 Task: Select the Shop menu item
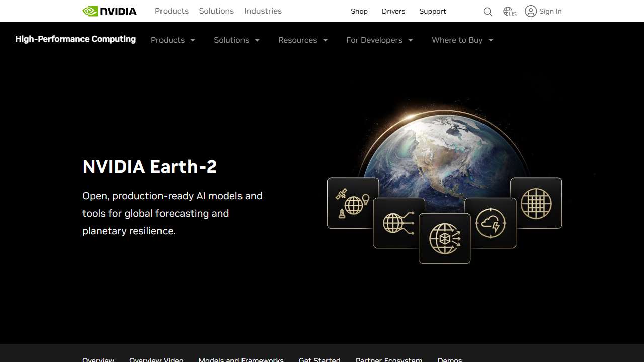coord(359,11)
